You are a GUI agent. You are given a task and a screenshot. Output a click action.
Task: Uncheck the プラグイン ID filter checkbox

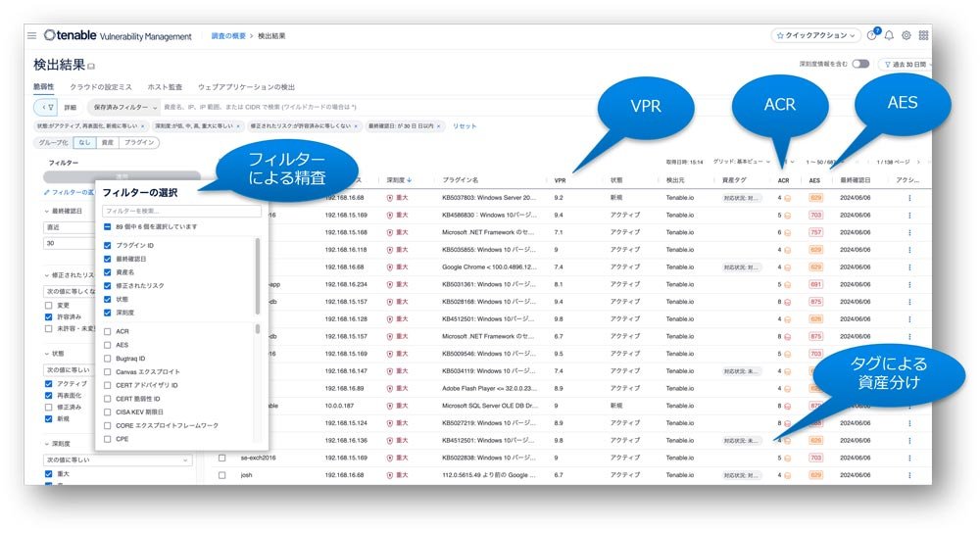tap(108, 245)
